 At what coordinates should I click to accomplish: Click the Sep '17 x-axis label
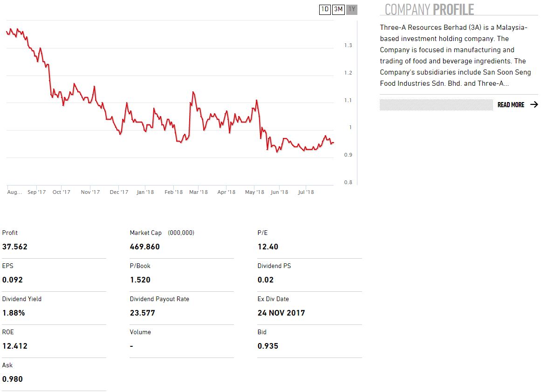tap(36, 192)
